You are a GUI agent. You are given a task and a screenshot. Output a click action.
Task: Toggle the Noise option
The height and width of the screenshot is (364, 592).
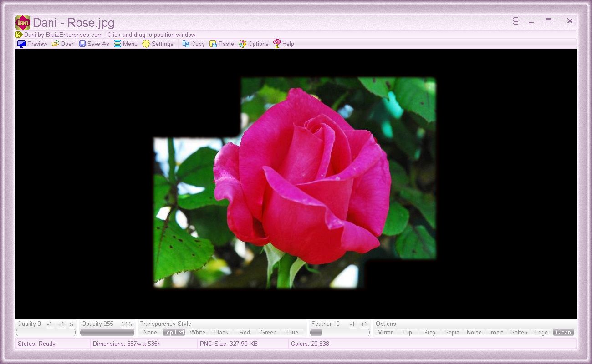[474, 332]
